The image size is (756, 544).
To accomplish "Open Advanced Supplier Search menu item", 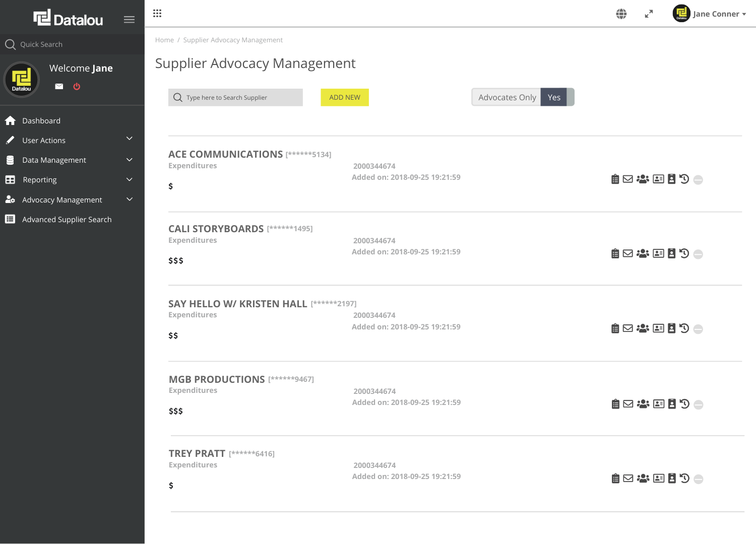I will click(x=67, y=220).
